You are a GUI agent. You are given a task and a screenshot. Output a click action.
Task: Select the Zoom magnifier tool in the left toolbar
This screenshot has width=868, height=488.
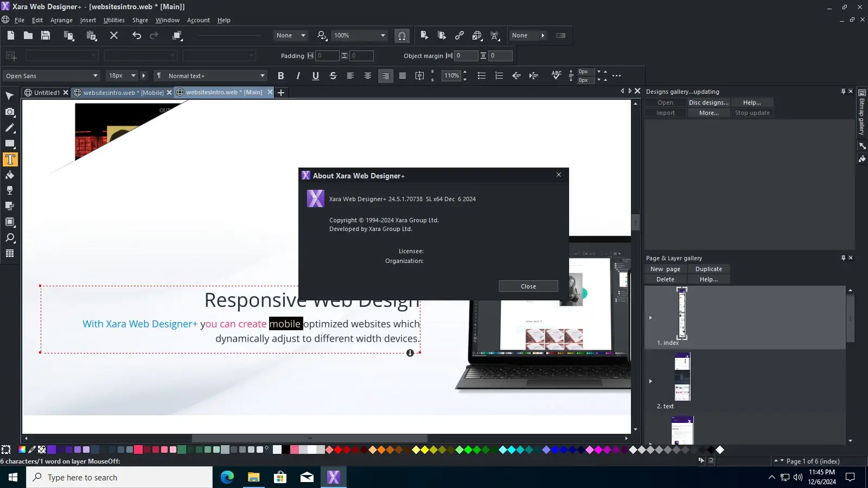pos(10,237)
